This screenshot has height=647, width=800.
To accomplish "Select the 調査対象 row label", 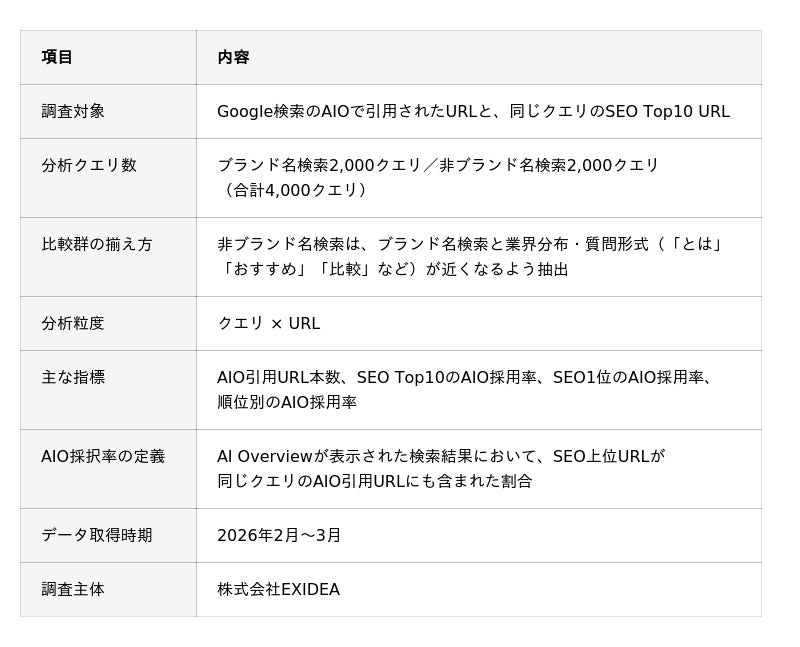I will click(73, 111).
